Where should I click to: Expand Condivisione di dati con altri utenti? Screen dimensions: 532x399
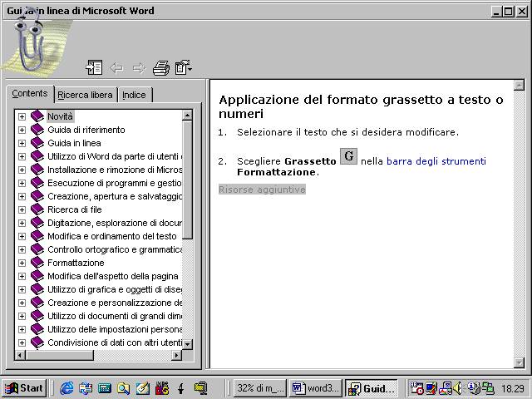click(22, 342)
